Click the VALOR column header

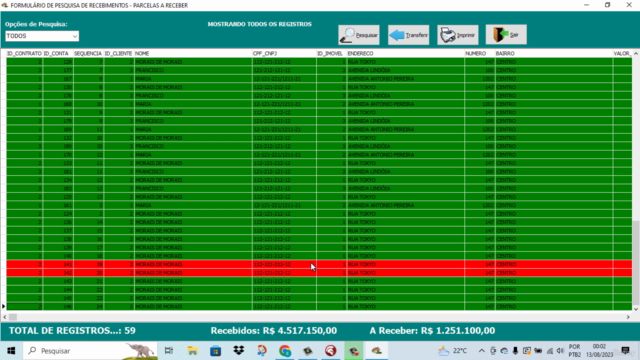[x=622, y=53]
